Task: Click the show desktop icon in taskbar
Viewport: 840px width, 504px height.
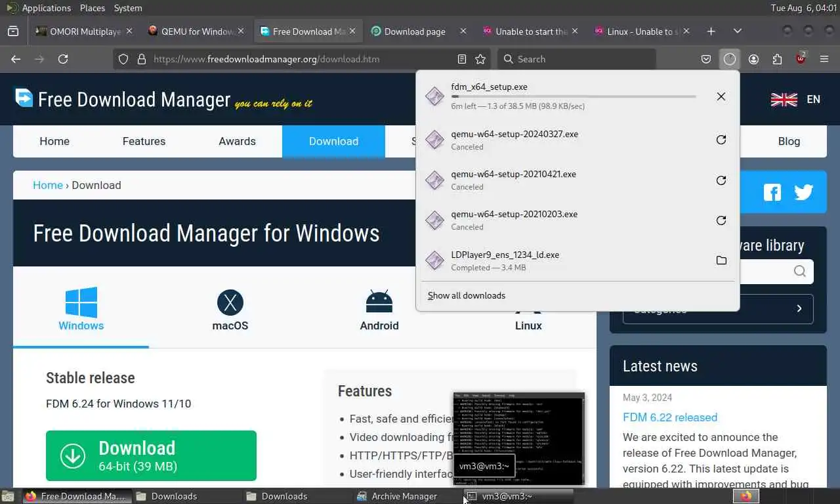Action: [7, 497]
